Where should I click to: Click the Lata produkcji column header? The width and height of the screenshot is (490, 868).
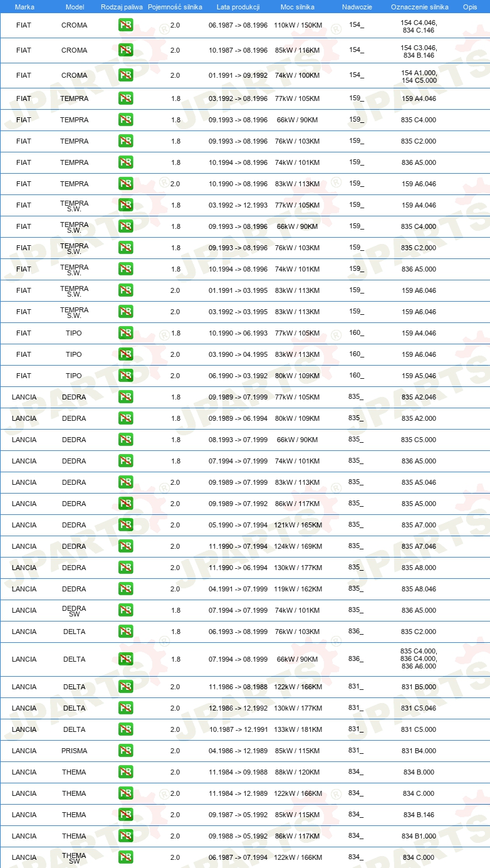click(238, 6)
